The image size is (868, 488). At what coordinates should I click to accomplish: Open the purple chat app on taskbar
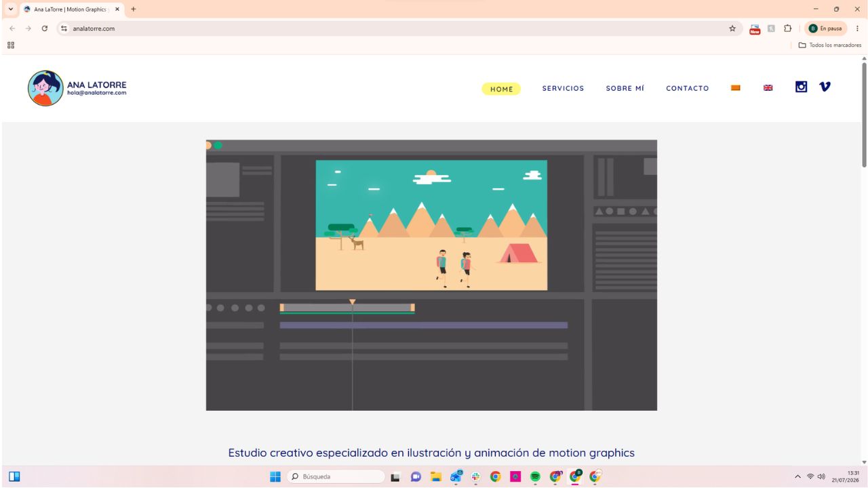click(416, 476)
